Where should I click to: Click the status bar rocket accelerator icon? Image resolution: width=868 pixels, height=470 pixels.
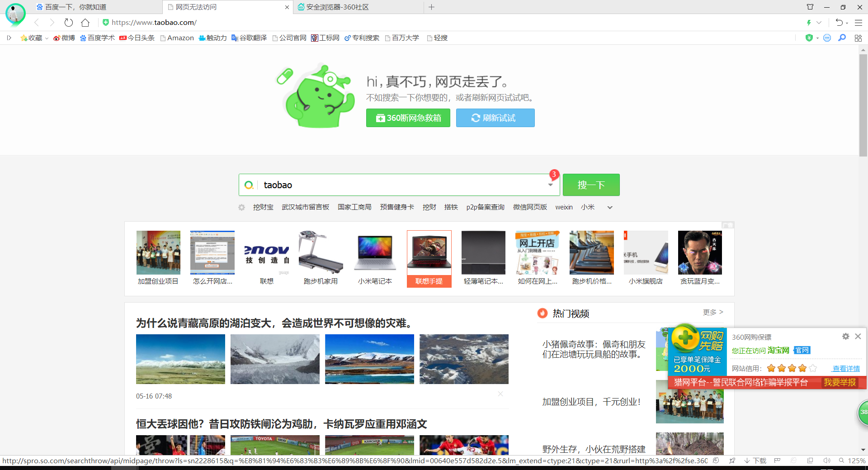coord(732,461)
